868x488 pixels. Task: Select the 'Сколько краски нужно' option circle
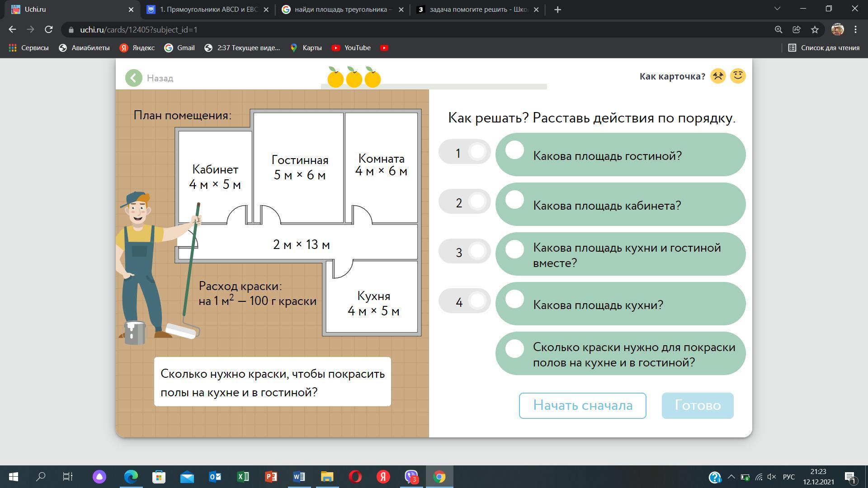[514, 349]
